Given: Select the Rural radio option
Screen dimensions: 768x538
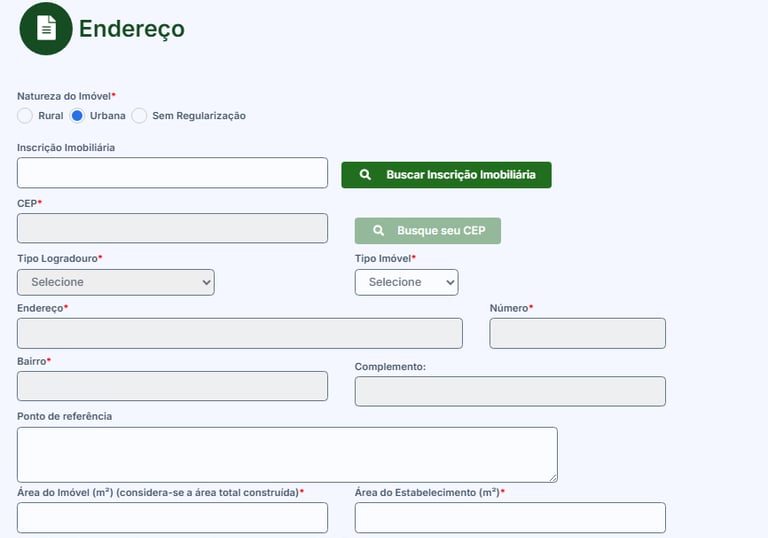Looking at the screenshot, I should 25,116.
